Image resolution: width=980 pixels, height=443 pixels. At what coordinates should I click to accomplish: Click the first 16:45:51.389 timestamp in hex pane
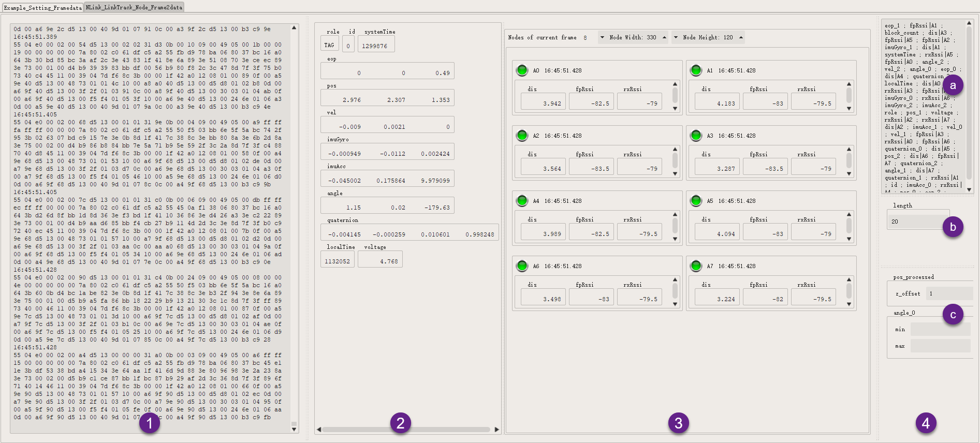tap(35, 37)
